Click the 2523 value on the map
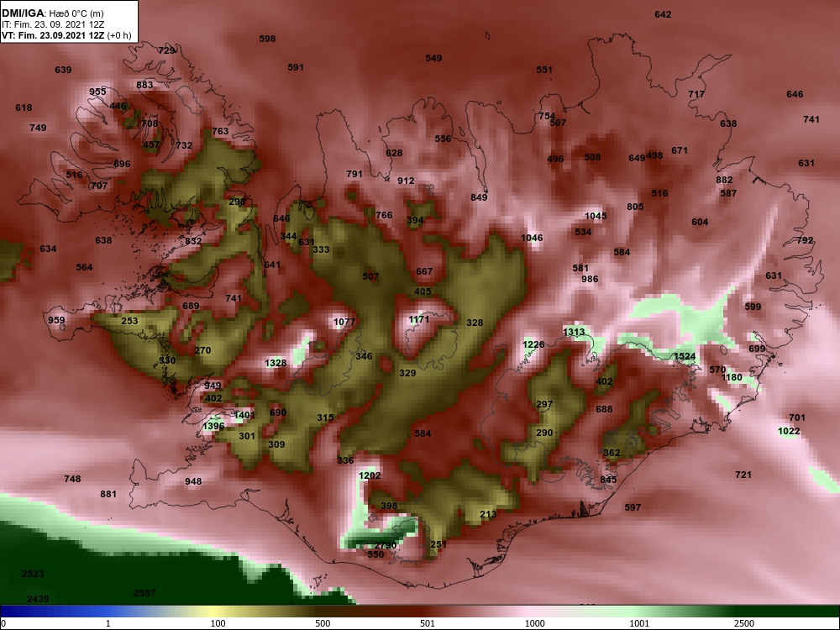 point(33,574)
